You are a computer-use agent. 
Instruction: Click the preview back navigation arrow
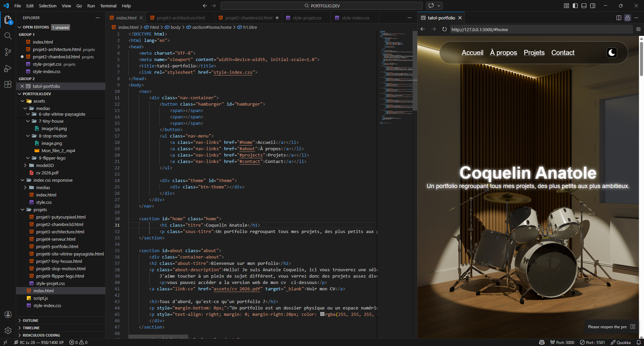point(423,30)
